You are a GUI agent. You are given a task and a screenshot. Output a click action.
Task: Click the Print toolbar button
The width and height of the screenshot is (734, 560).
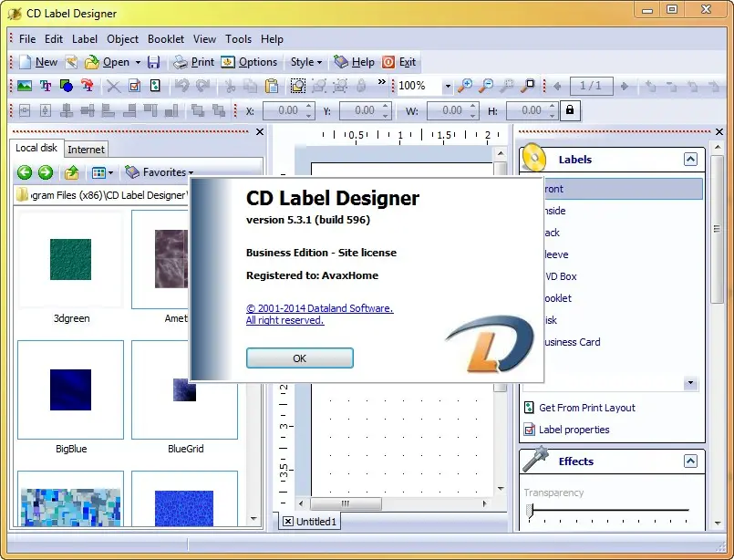(x=193, y=62)
